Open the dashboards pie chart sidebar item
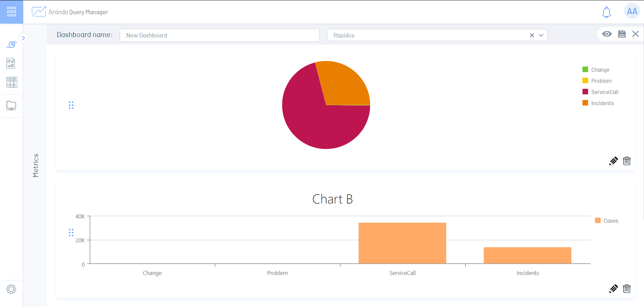This screenshot has width=644, height=307. pyautogui.click(x=11, y=44)
